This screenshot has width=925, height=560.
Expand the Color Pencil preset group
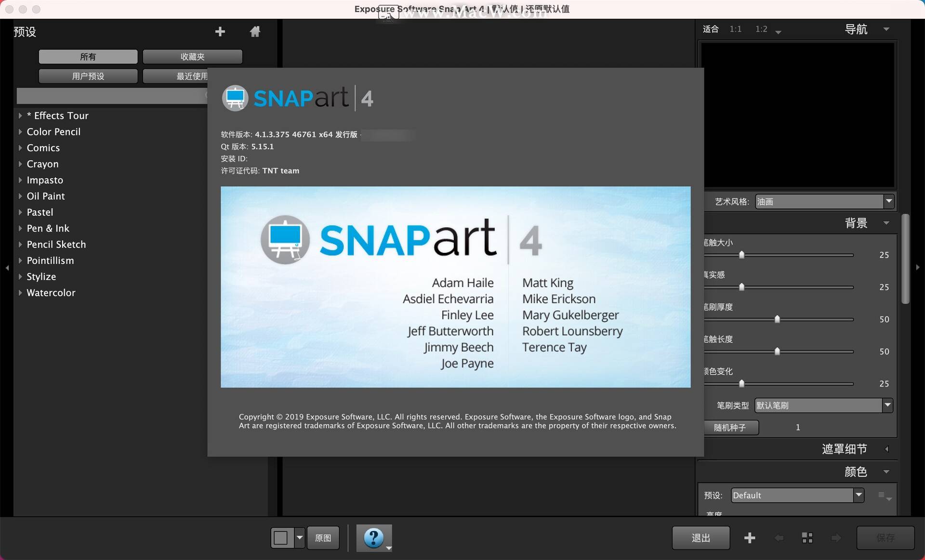[x=20, y=131]
